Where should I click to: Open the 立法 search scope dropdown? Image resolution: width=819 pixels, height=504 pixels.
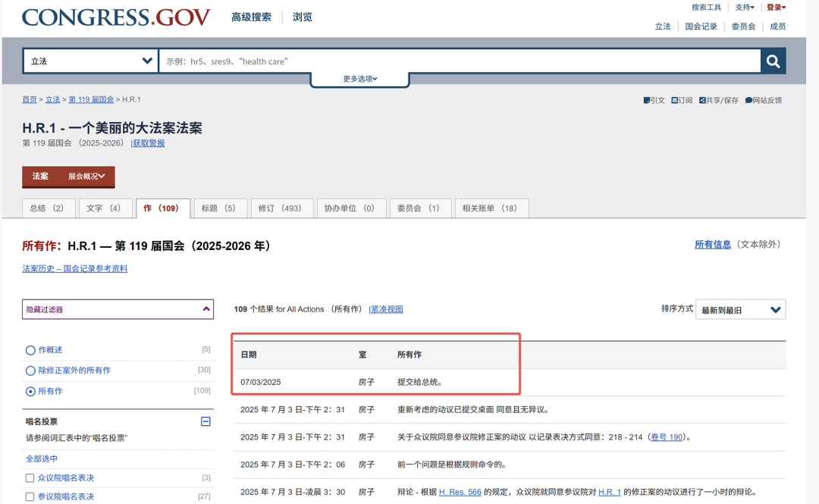(x=90, y=61)
